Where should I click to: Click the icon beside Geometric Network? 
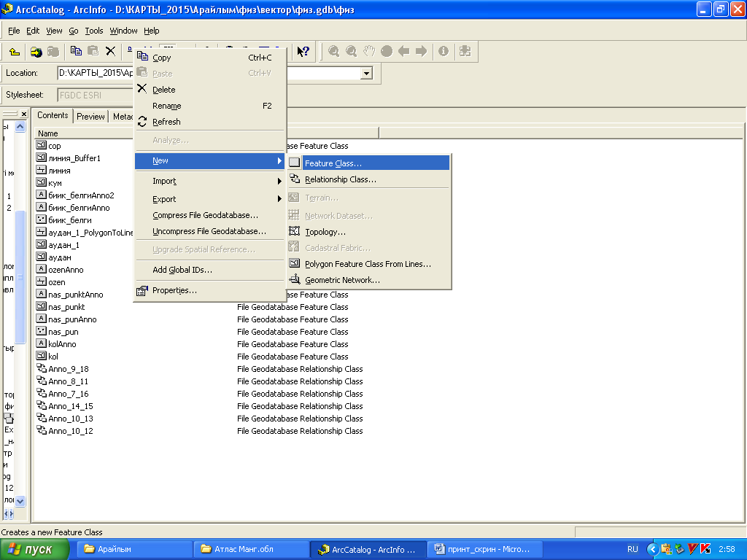(295, 279)
